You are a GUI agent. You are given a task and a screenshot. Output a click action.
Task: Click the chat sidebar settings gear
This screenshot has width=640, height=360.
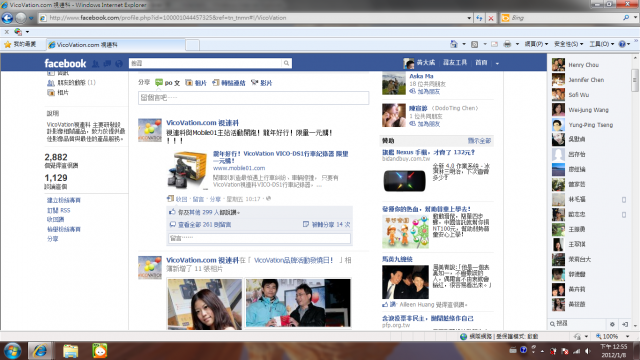click(612, 324)
